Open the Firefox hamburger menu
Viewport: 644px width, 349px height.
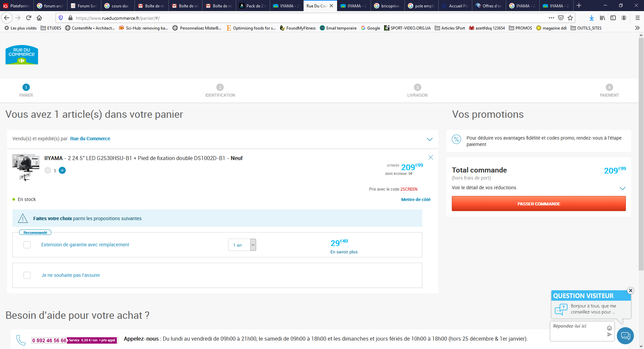tap(638, 18)
